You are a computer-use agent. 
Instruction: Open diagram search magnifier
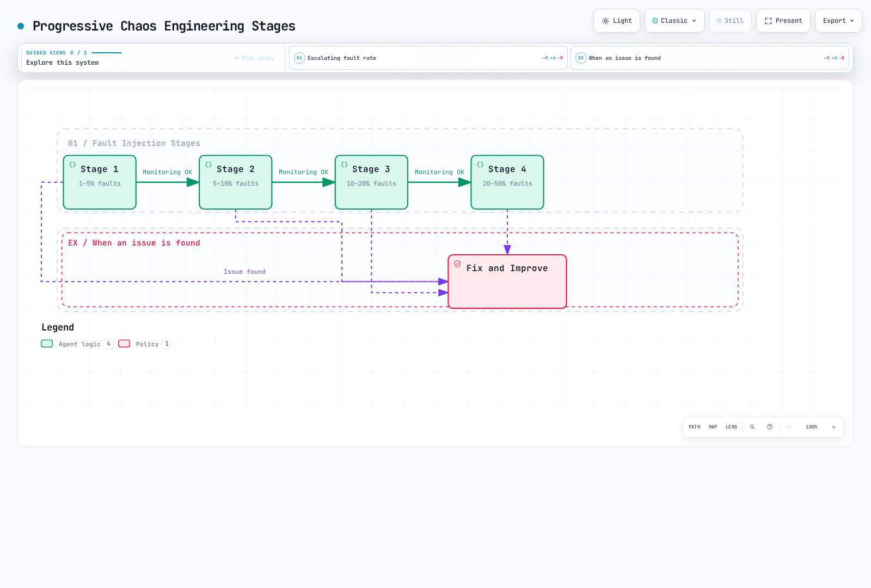752,427
